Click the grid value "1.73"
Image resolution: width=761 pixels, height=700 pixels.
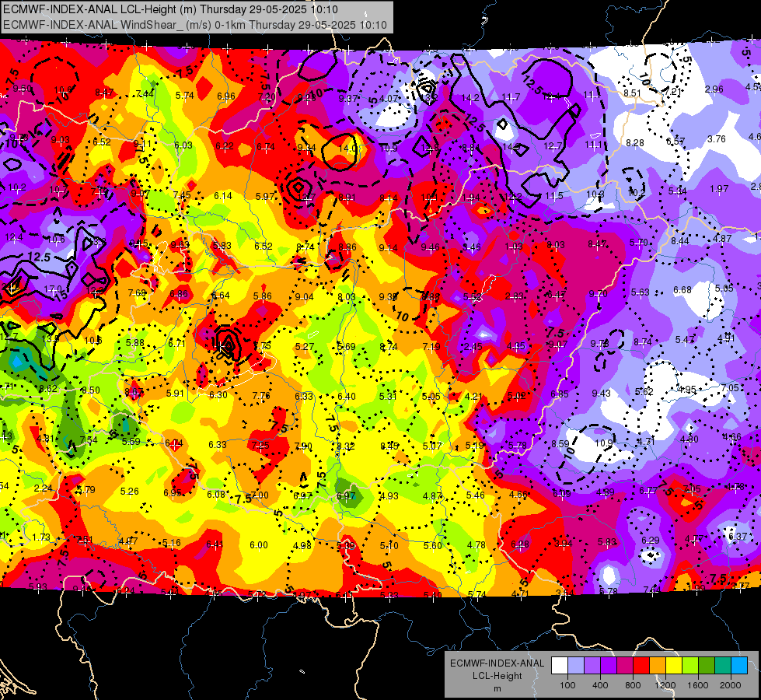41,537
